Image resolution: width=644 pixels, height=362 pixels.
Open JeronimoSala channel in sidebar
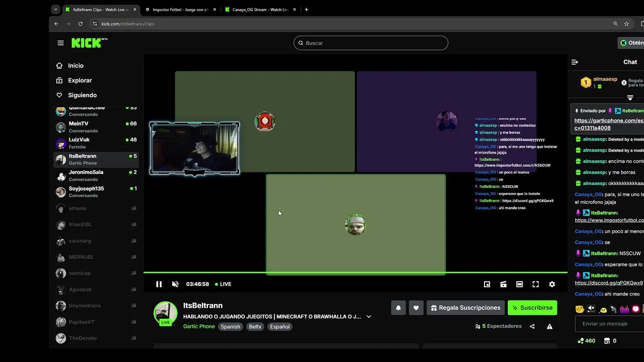coord(96,175)
